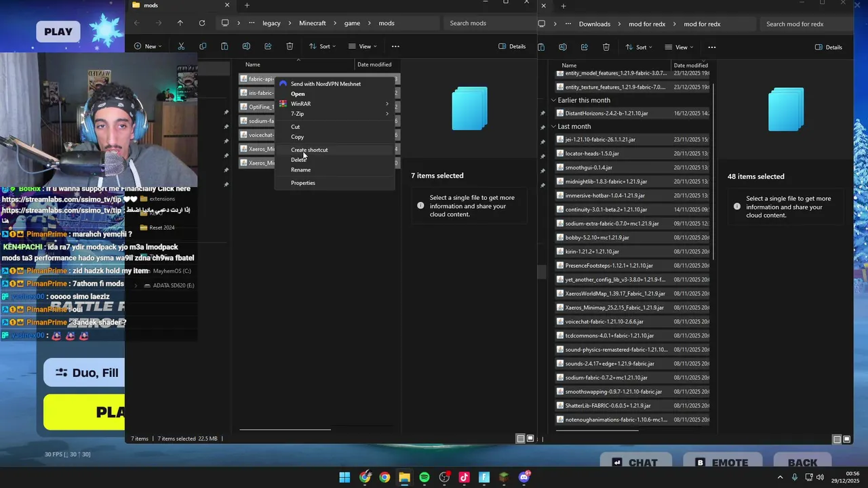Click the Share icon in mods toolbar
Screen dimensions: 868x488
coord(268,46)
